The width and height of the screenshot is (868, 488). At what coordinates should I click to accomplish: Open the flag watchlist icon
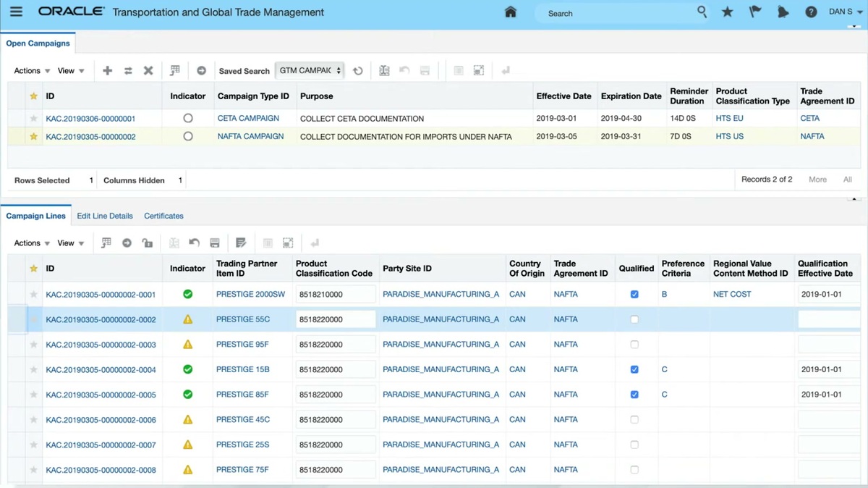(755, 12)
